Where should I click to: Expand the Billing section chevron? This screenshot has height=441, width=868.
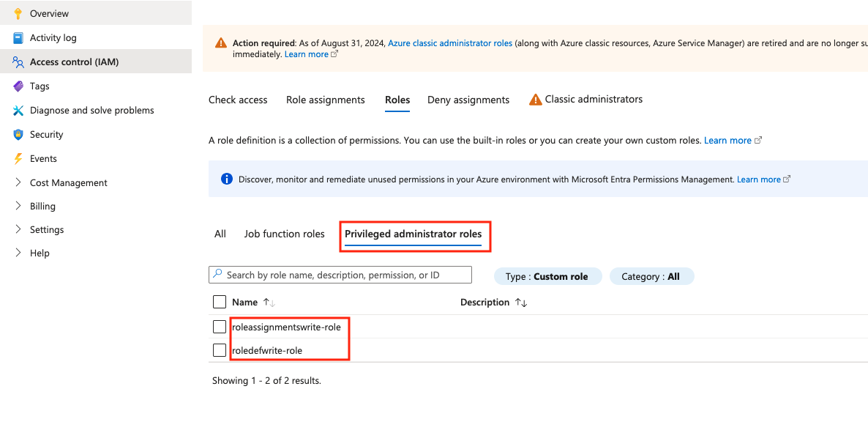[x=18, y=206]
